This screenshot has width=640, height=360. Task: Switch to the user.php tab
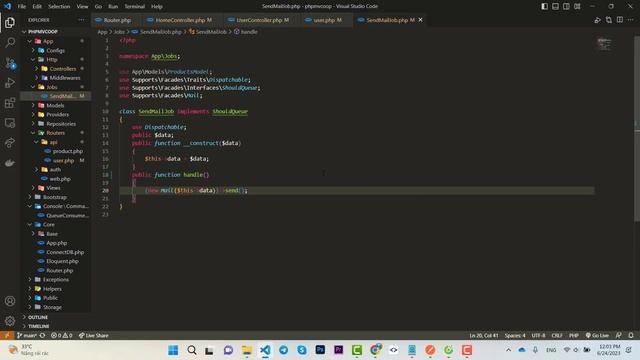(x=327, y=20)
